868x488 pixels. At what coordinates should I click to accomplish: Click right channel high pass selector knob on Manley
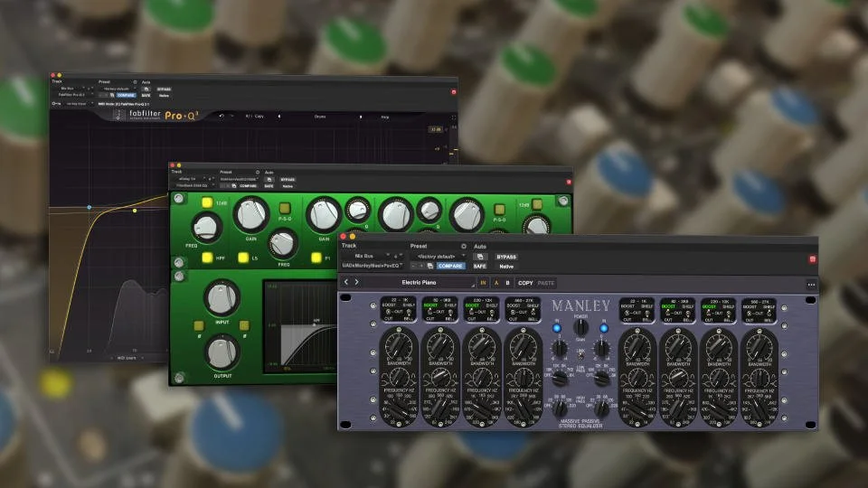coord(602,408)
